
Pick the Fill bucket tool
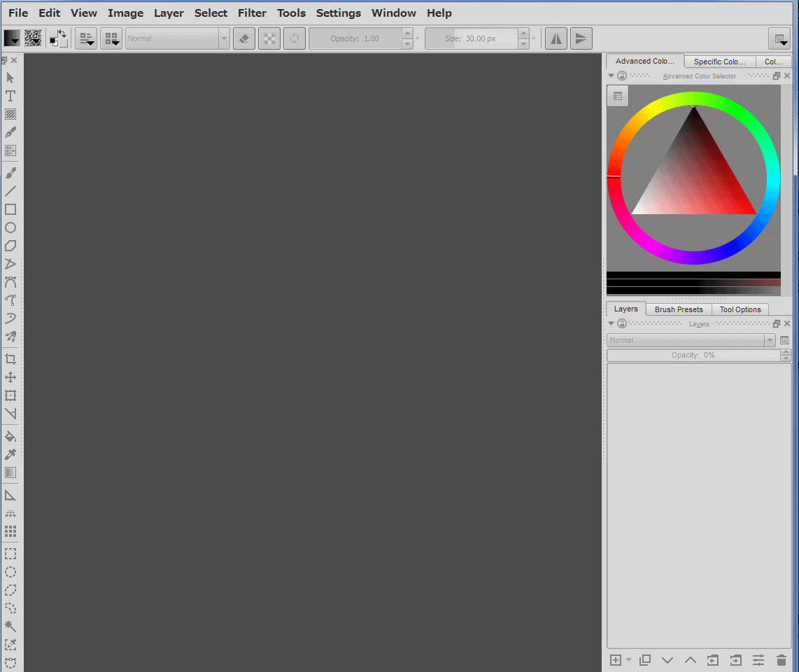[10, 436]
